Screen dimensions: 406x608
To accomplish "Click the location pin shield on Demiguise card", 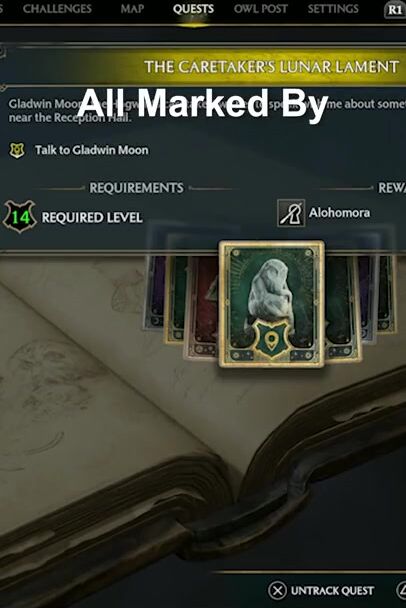I will coord(271,339).
